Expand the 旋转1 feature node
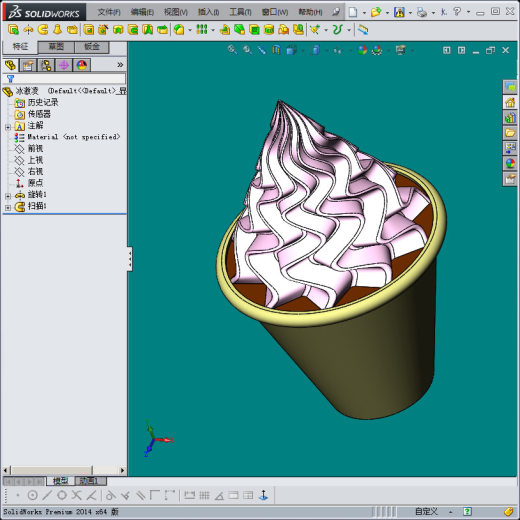520x520 pixels. tap(8, 196)
